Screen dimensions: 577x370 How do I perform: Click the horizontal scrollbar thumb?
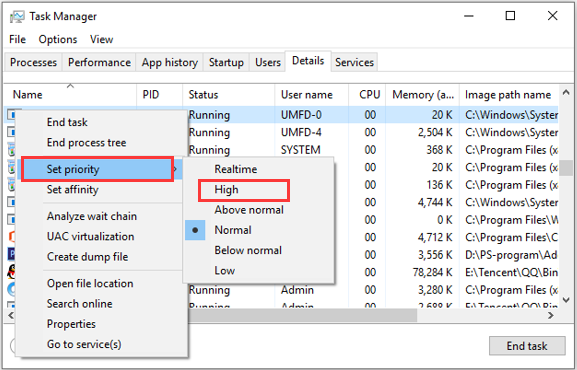click(x=302, y=315)
